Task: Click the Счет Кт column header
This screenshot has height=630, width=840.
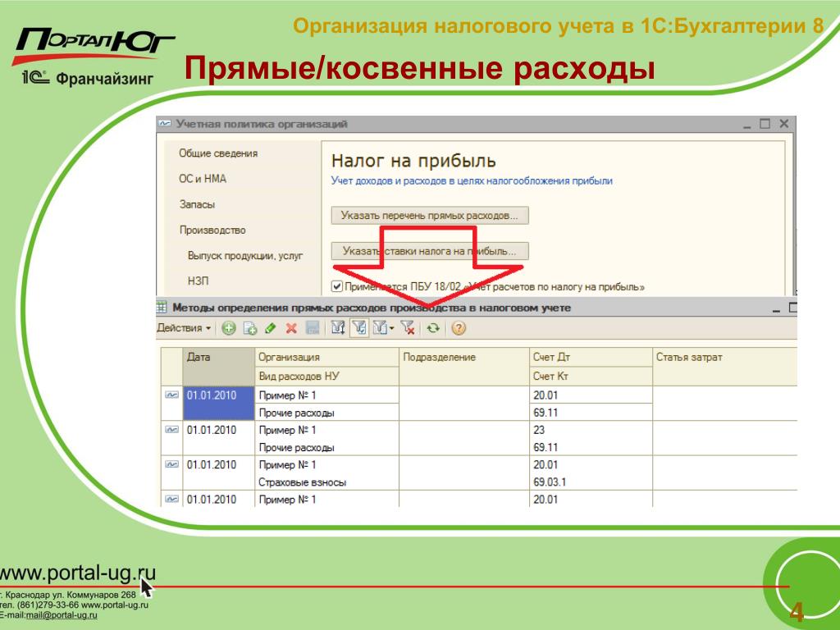Action: [591, 376]
